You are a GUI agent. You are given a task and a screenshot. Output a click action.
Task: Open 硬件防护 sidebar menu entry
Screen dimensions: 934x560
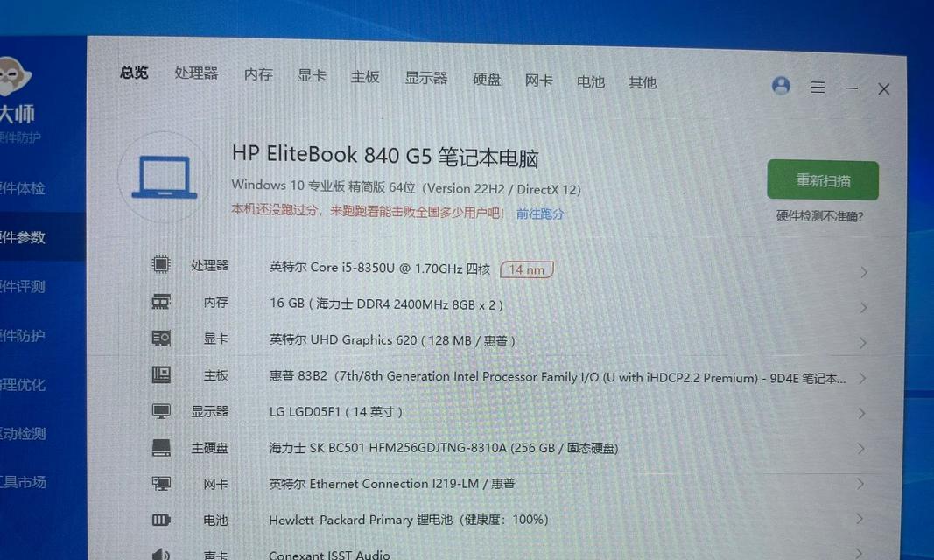tap(23, 336)
